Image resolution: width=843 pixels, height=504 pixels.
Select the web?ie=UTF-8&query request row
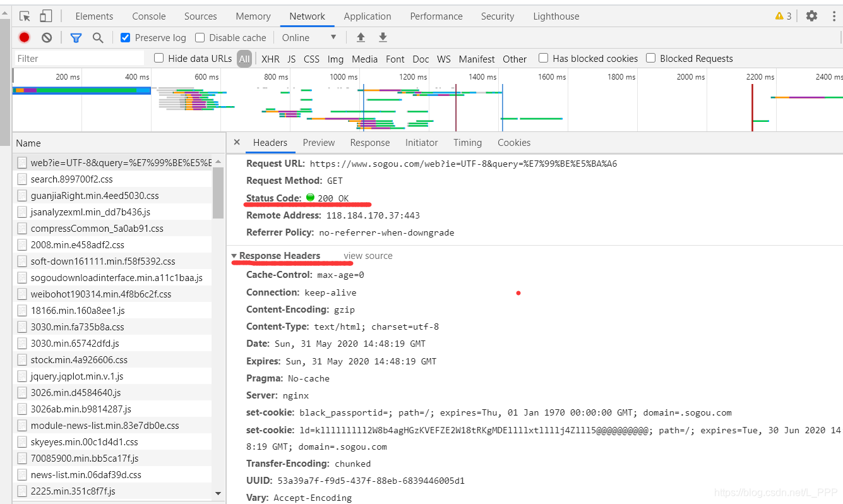[x=113, y=163]
